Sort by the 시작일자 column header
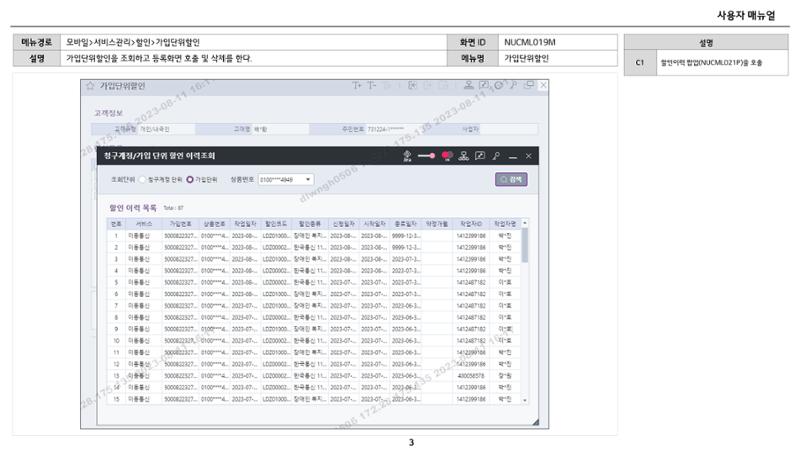 click(374, 224)
